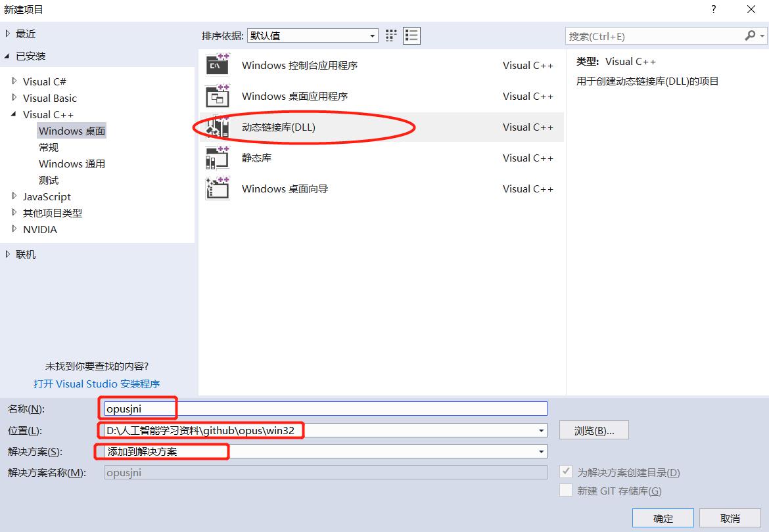Click the 解决方案名称 field

pyautogui.click(x=325, y=472)
